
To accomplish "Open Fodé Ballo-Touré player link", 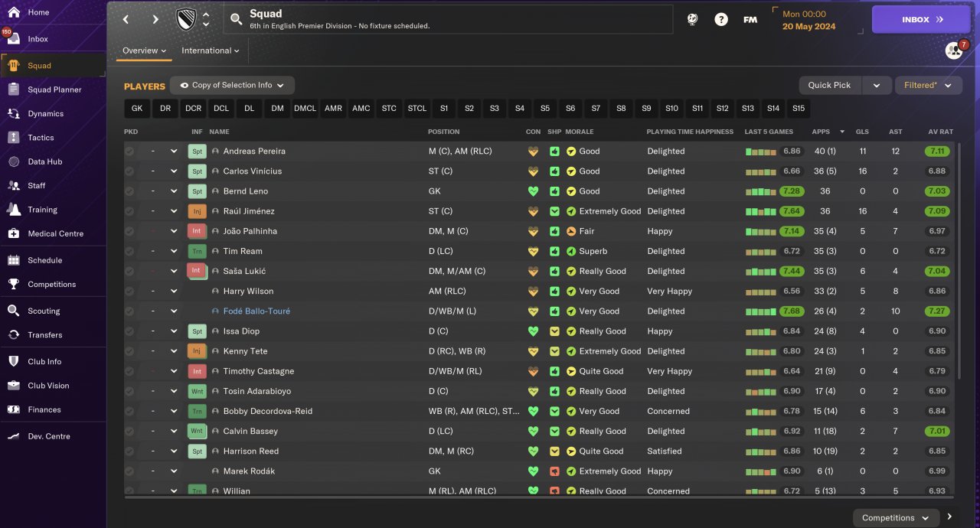I will [256, 311].
